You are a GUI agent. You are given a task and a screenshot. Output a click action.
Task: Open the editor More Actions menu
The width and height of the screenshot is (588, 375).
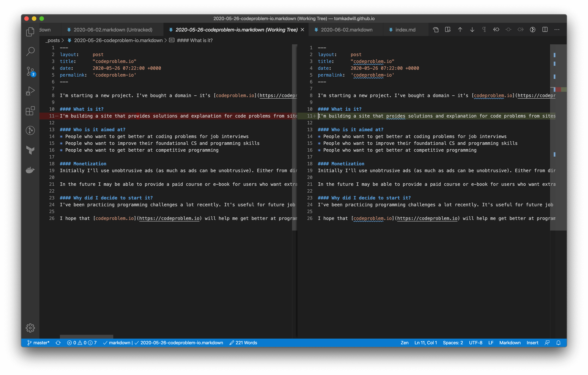tap(557, 29)
